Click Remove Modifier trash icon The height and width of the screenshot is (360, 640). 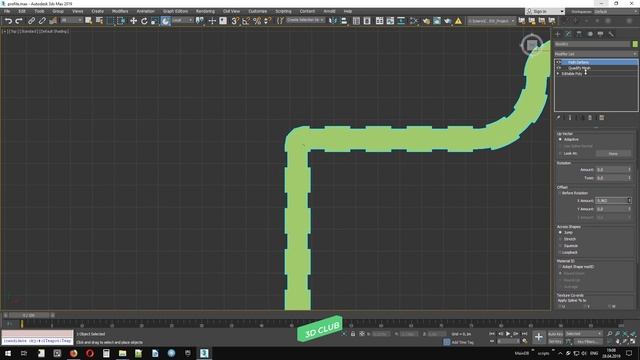(x=590, y=118)
